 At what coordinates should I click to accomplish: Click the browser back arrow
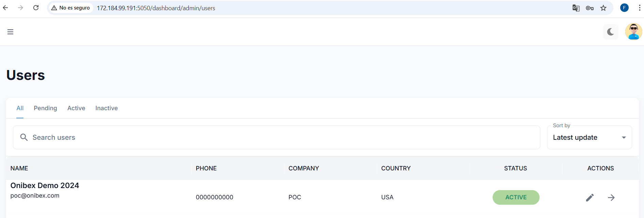pyautogui.click(x=5, y=8)
